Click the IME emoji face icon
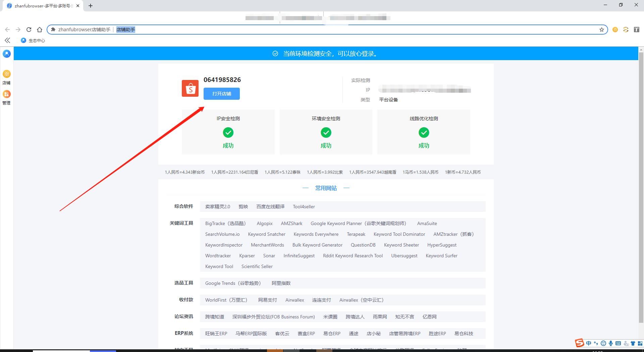This screenshot has width=644, height=352. click(x=603, y=343)
